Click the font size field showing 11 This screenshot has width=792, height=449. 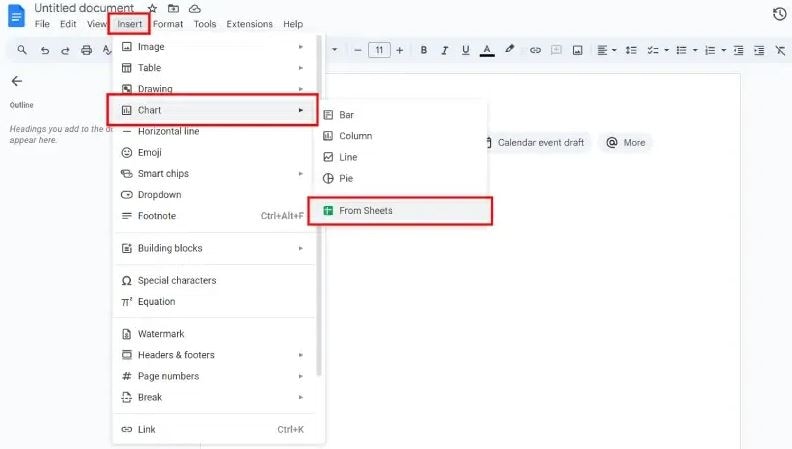379,50
